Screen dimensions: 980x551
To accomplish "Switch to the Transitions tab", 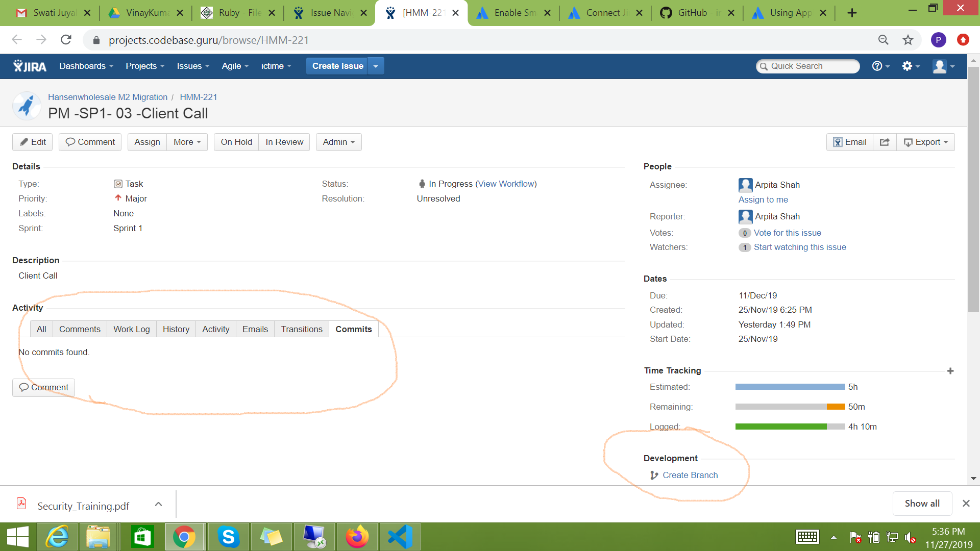I will (302, 329).
